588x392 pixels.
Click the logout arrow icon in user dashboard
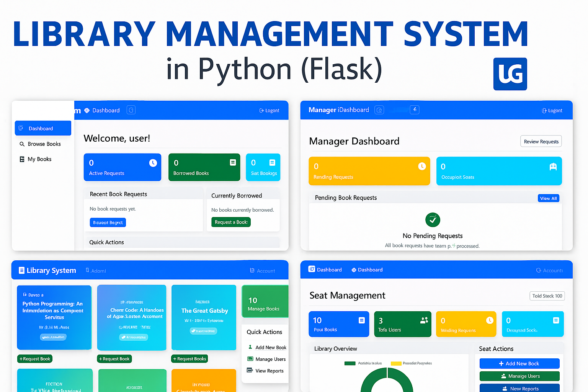pos(262,111)
